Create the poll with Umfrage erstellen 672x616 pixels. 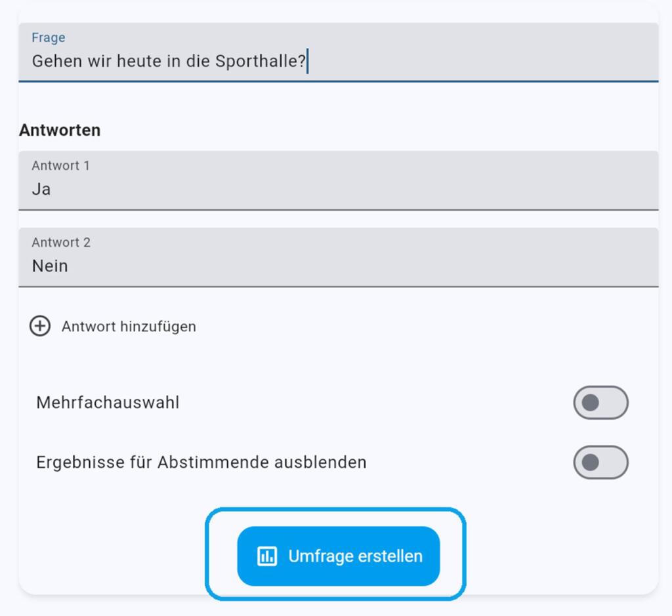point(339,556)
